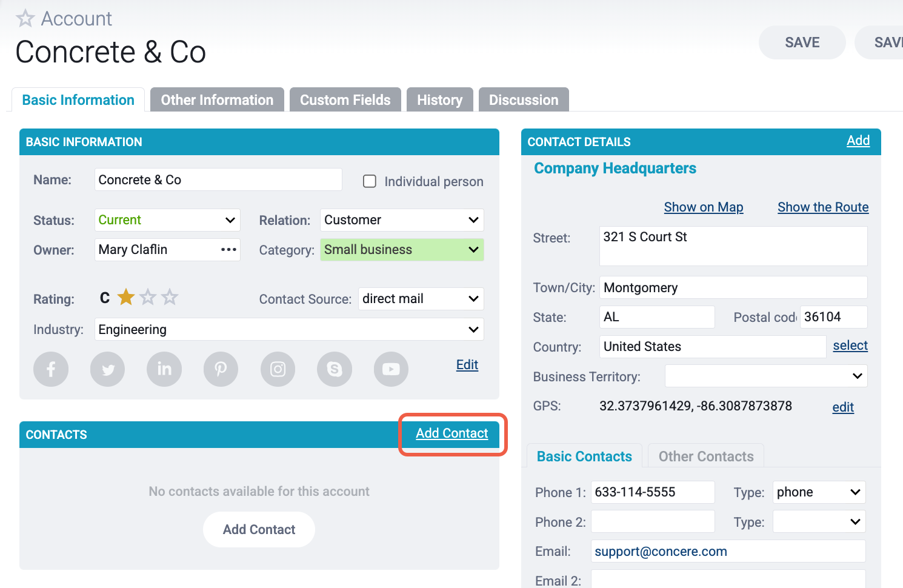The height and width of the screenshot is (588, 903).
Task: Click the Skype social icon
Action: click(x=335, y=369)
